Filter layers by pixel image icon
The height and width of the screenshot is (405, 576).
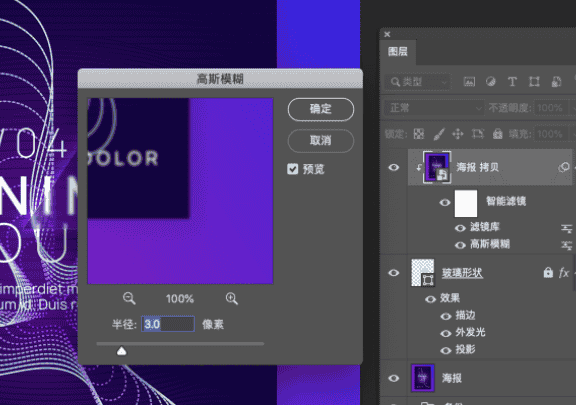[469, 82]
